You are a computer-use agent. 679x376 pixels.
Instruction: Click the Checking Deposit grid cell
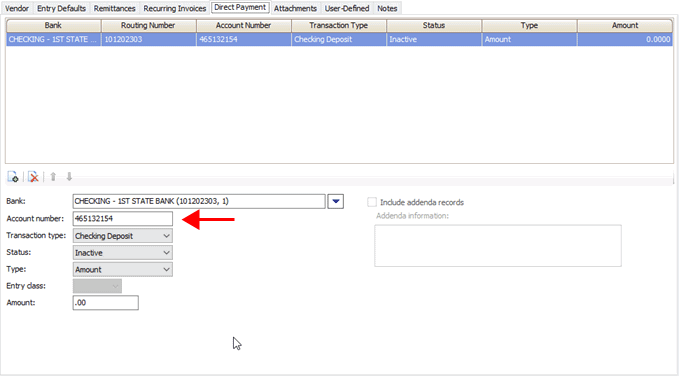point(339,39)
